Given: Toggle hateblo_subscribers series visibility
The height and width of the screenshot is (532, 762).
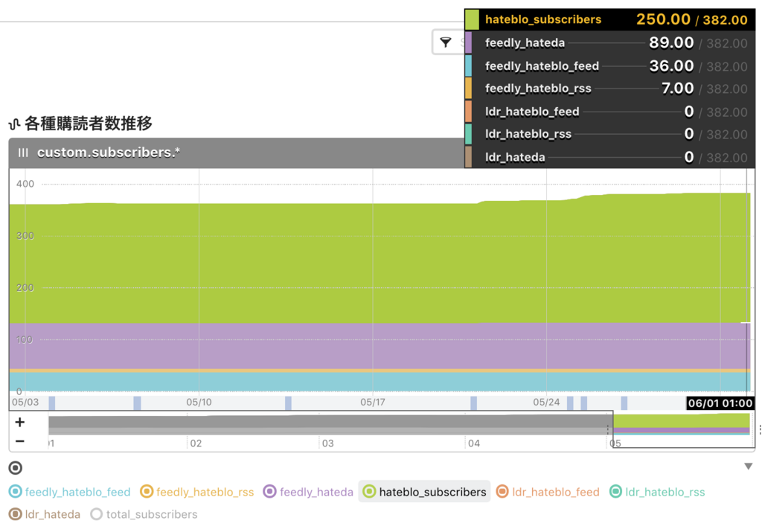Looking at the screenshot, I should 425,492.
